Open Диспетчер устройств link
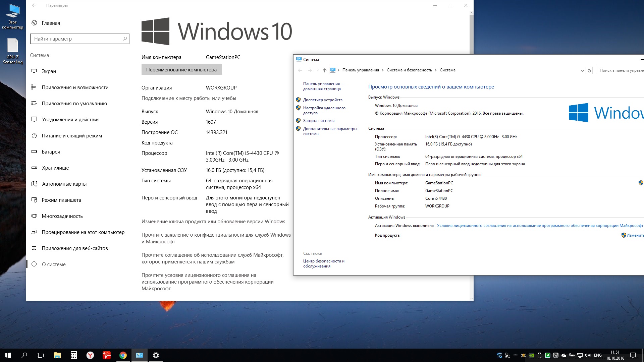The image size is (644, 362). 323,100
